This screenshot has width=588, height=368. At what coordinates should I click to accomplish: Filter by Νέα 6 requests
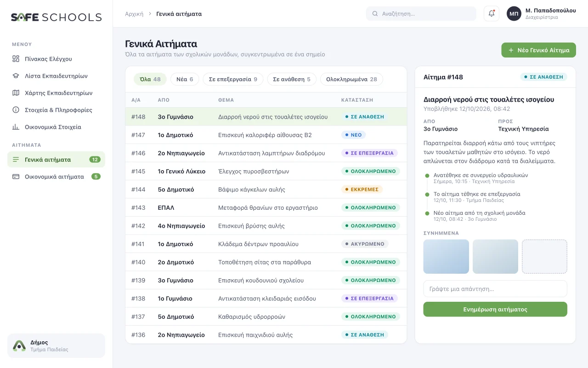click(x=185, y=79)
